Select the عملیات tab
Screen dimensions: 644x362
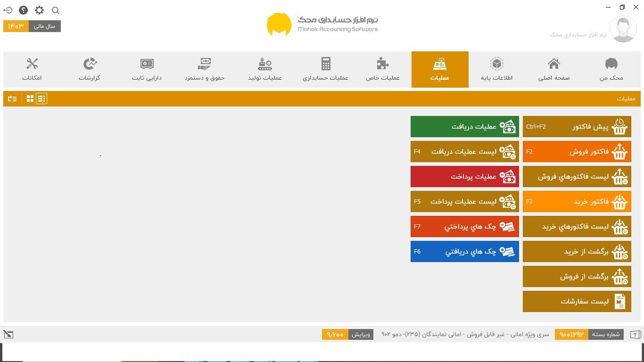tap(440, 69)
